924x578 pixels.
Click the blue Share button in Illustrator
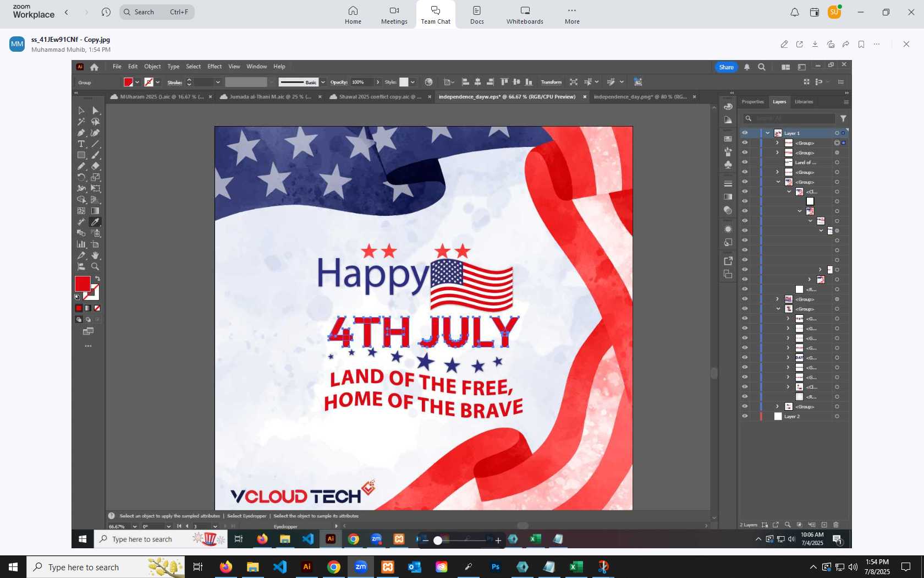(726, 67)
